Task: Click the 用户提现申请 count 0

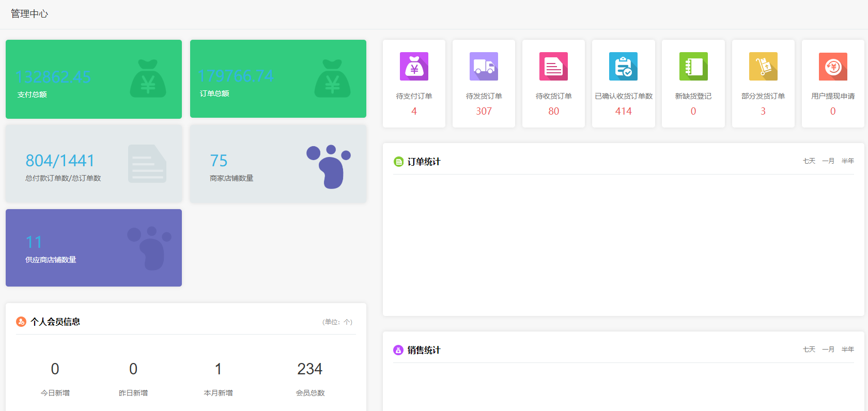Action: [x=833, y=111]
